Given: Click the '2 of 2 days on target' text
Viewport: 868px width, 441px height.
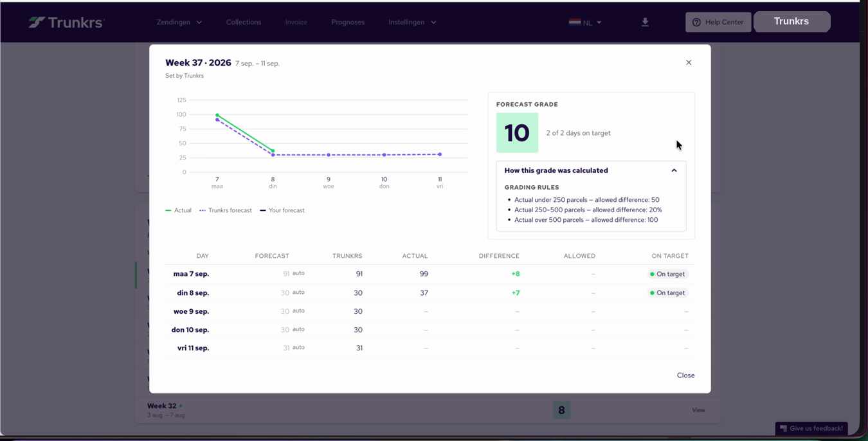Looking at the screenshot, I should coord(578,133).
